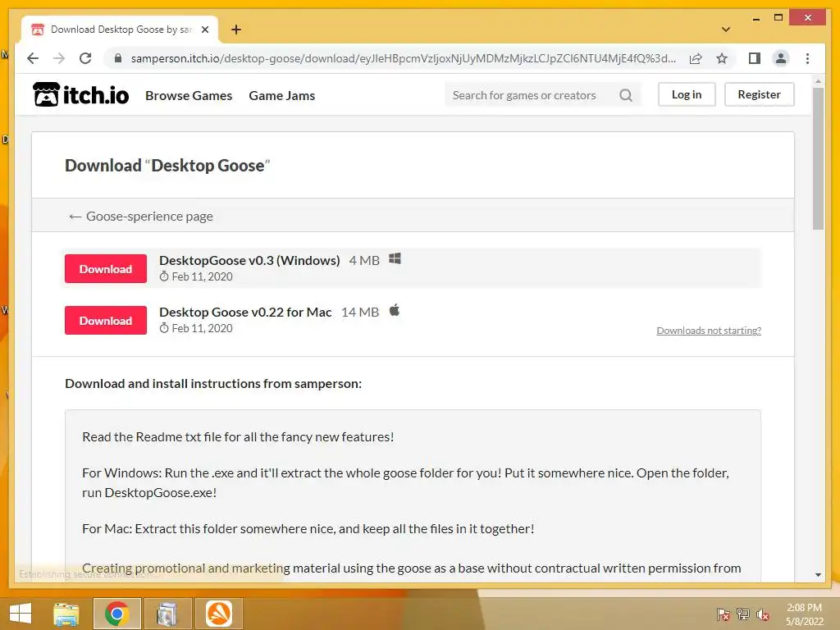Click the Register button

click(x=759, y=94)
